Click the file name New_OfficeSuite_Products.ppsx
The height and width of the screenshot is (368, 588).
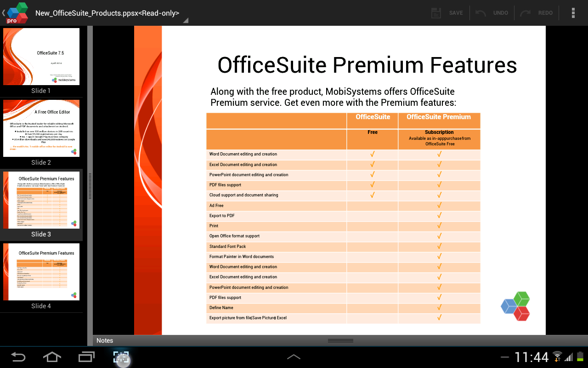click(x=107, y=13)
